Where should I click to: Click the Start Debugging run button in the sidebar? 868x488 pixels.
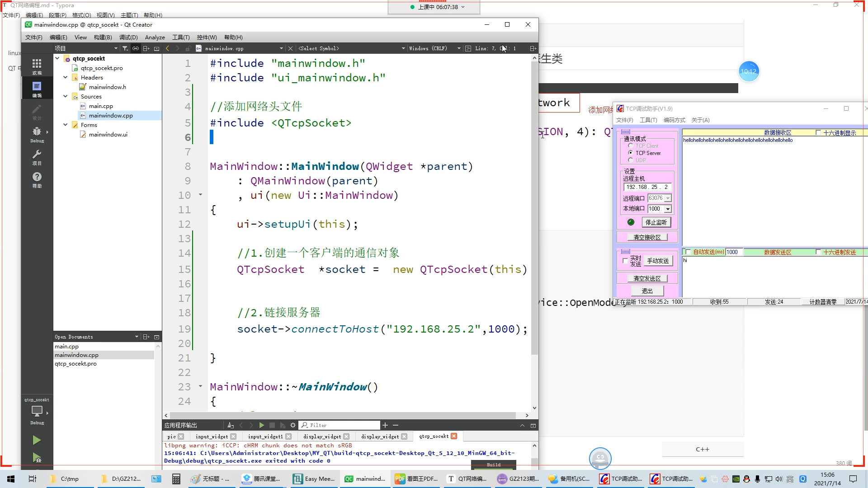point(37,458)
